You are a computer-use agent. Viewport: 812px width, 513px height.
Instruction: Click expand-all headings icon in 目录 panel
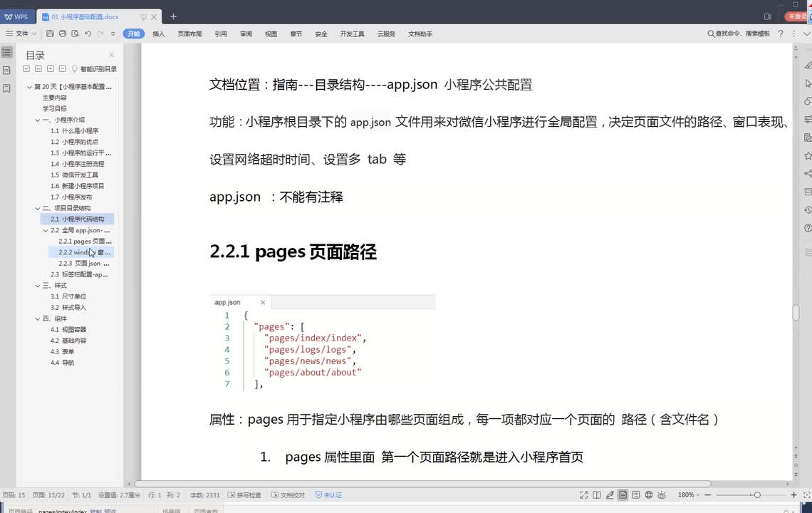[x=26, y=68]
